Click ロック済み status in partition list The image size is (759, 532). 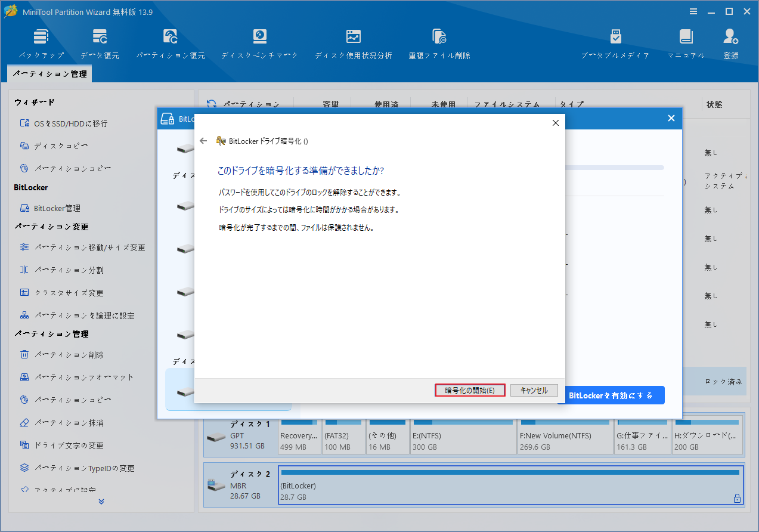(x=724, y=382)
